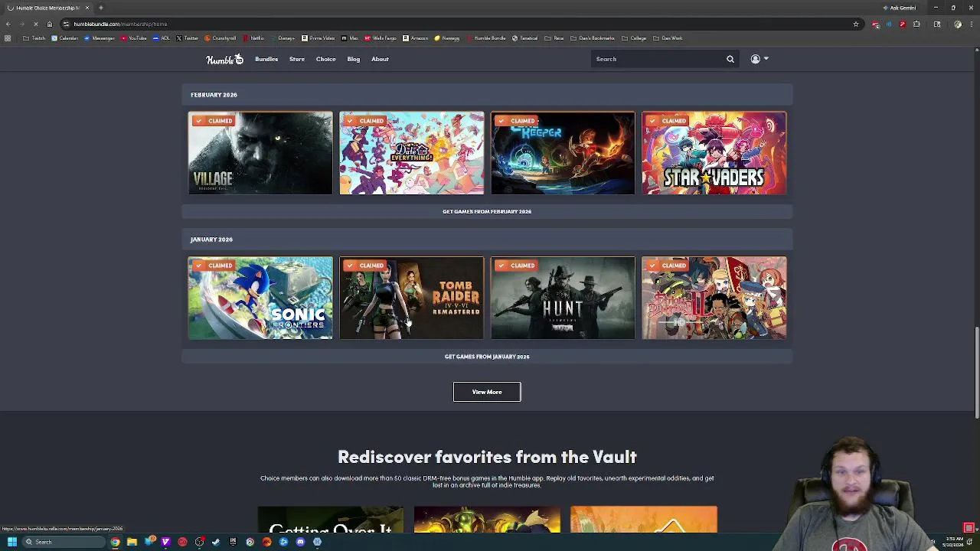Open the Resident Evil Village game tile
Image resolution: width=980 pixels, height=551 pixels.
260,153
